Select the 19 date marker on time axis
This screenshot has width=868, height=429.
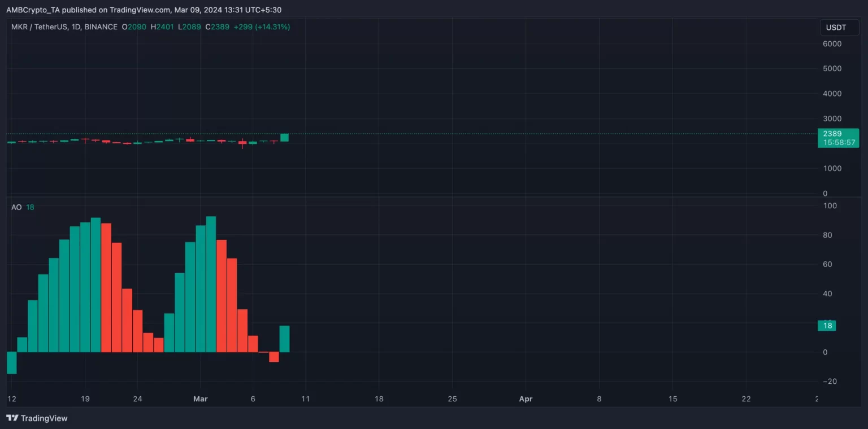pyautogui.click(x=85, y=399)
